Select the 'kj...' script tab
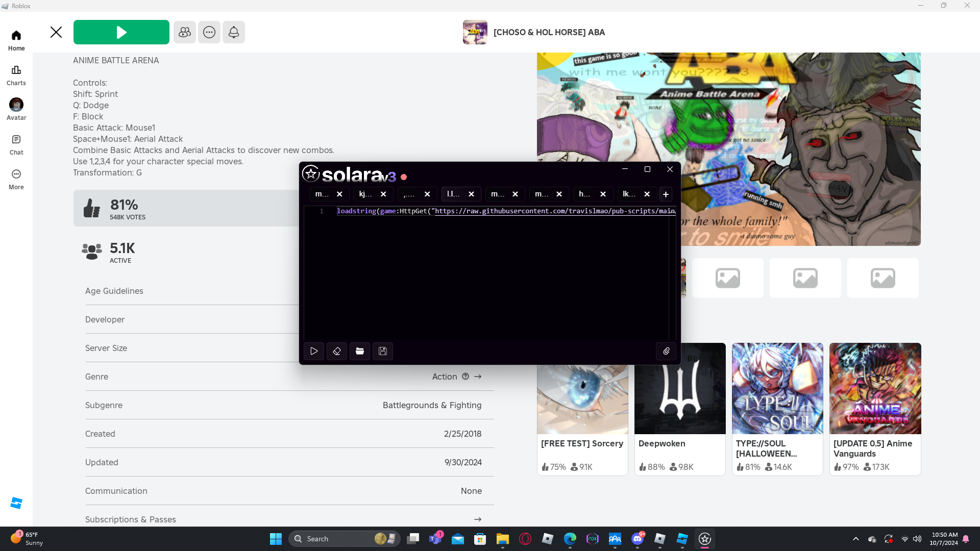 (x=365, y=194)
